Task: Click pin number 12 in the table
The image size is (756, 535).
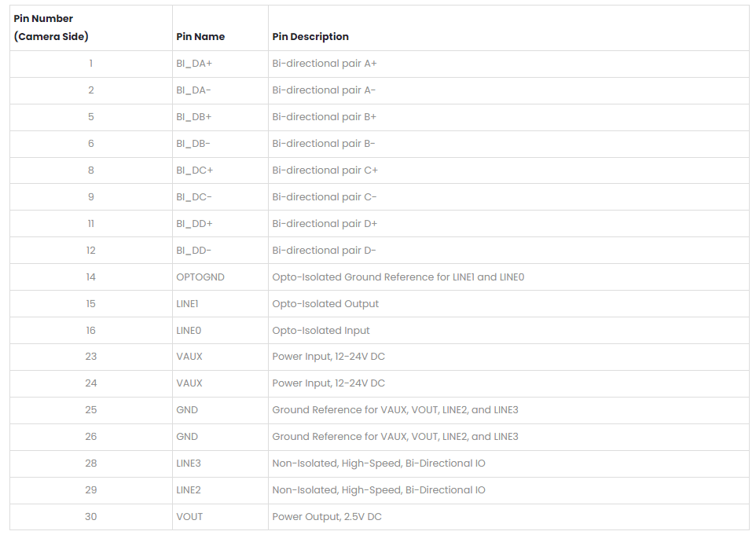Action: coord(91,251)
